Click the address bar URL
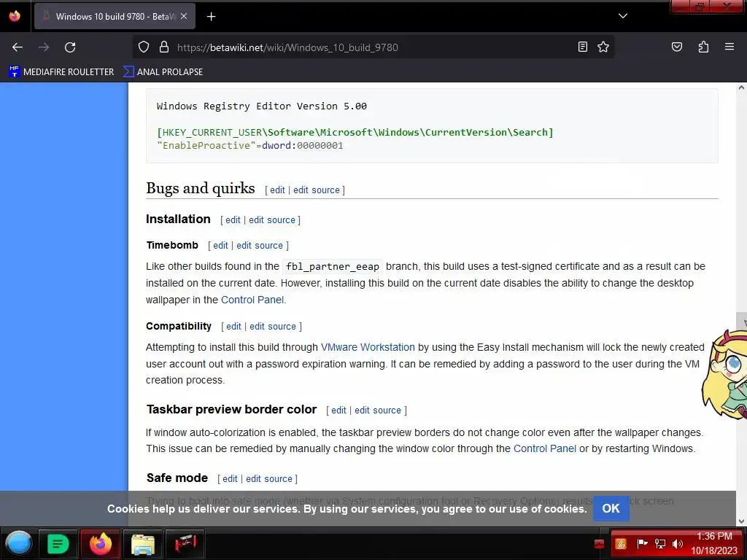Screen dimensions: 747x560 (287, 47)
